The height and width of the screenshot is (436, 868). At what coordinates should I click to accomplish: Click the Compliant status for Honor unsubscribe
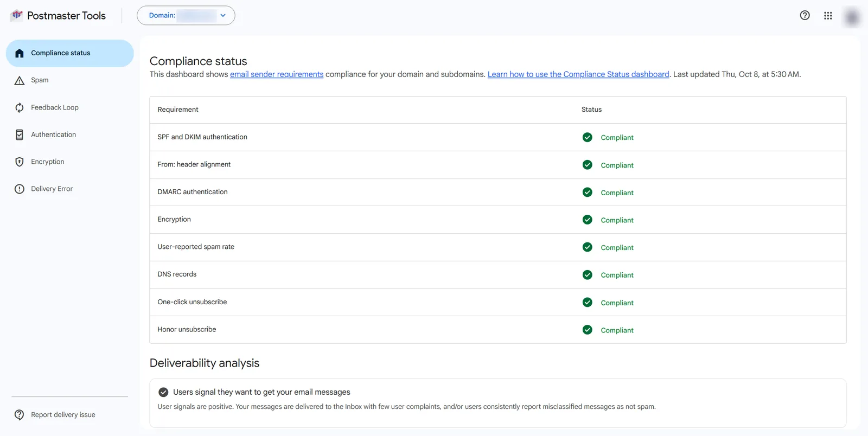pos(617,330)
